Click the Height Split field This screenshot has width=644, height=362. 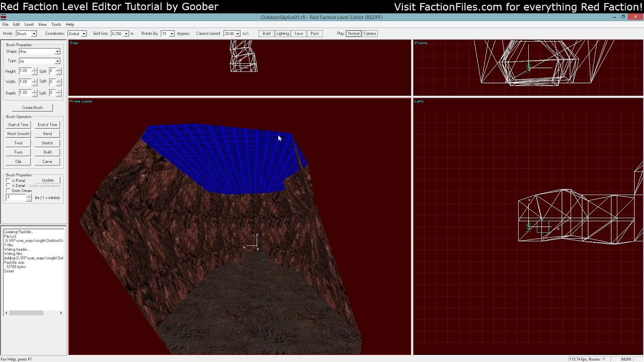tap(52, 71)
